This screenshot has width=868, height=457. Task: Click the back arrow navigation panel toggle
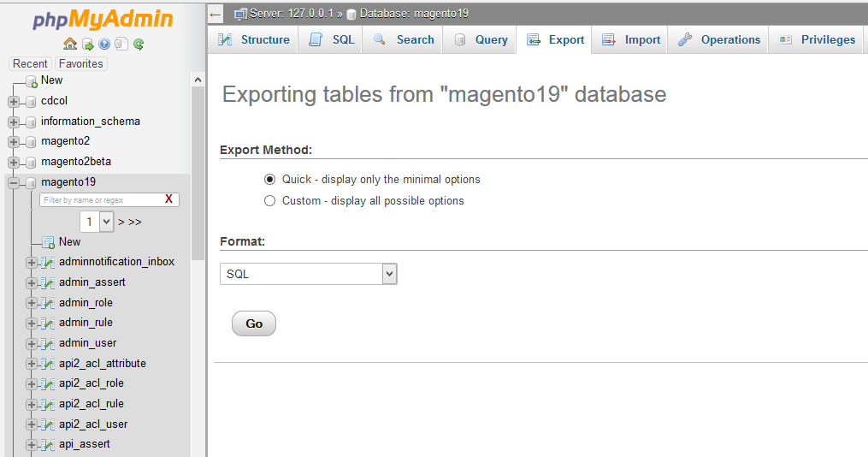(x=216, y=14)
